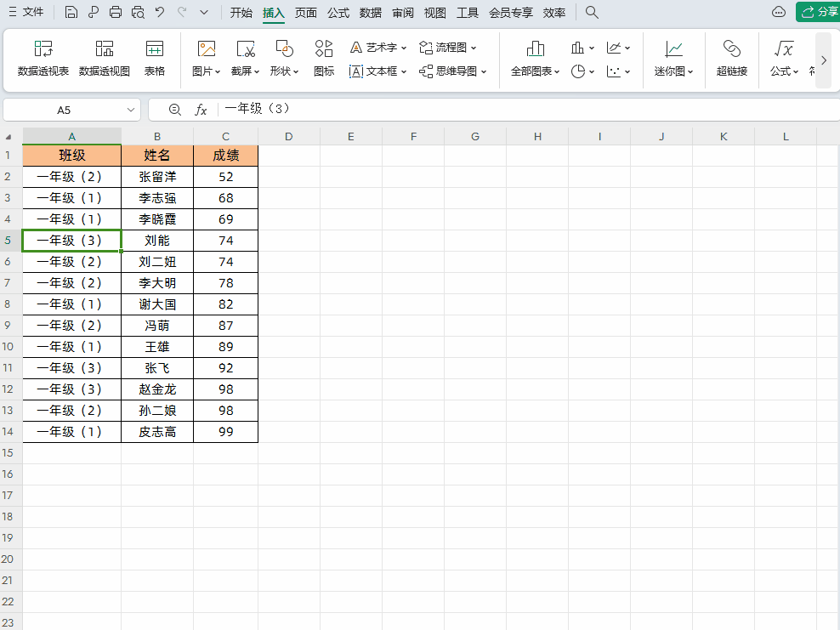This screenshot has height=630, width=840.
Task: Select the cell with 李志强
Action: point(157,198)
